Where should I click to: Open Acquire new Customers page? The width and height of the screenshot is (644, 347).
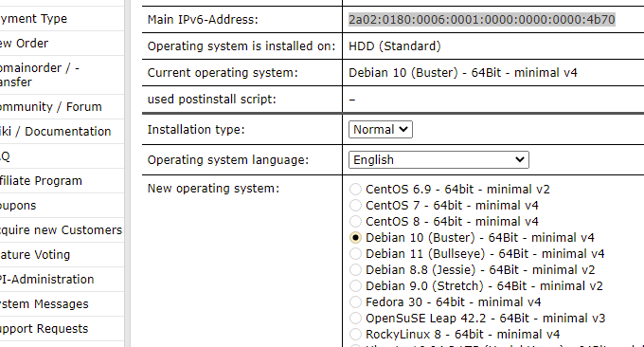point(61,230)
